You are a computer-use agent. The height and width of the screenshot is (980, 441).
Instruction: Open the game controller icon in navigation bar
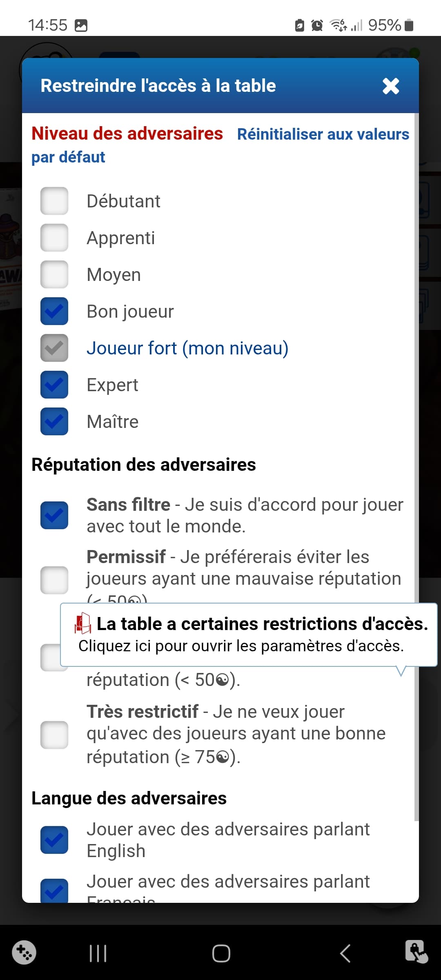[24, 953]
